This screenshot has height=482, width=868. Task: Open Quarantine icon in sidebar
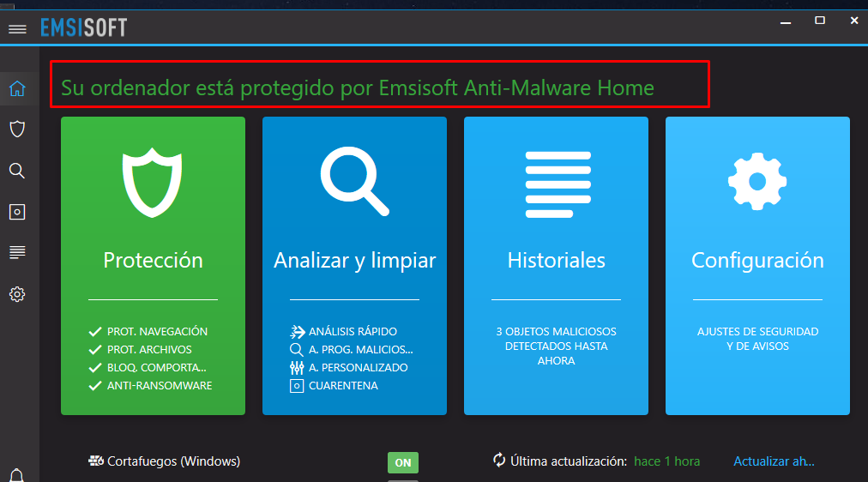(x=17, y=212)
